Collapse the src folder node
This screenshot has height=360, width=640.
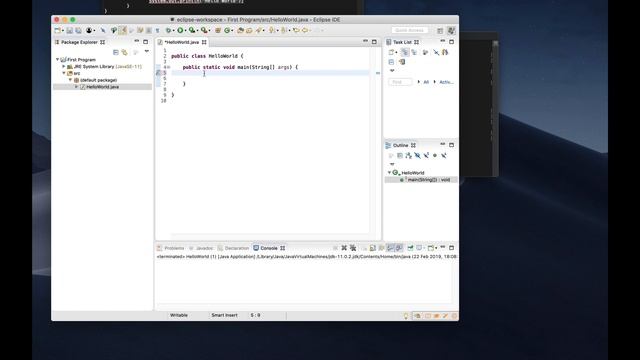(x=64, y=73)
